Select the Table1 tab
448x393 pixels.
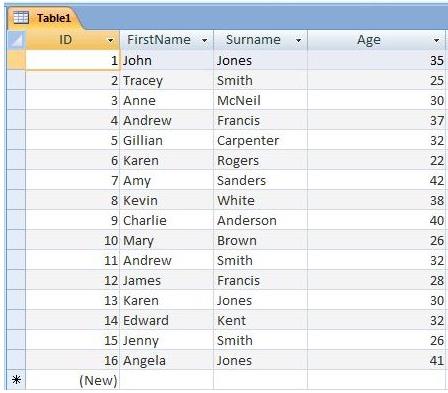pyautogui.click(x=44, y=18)
